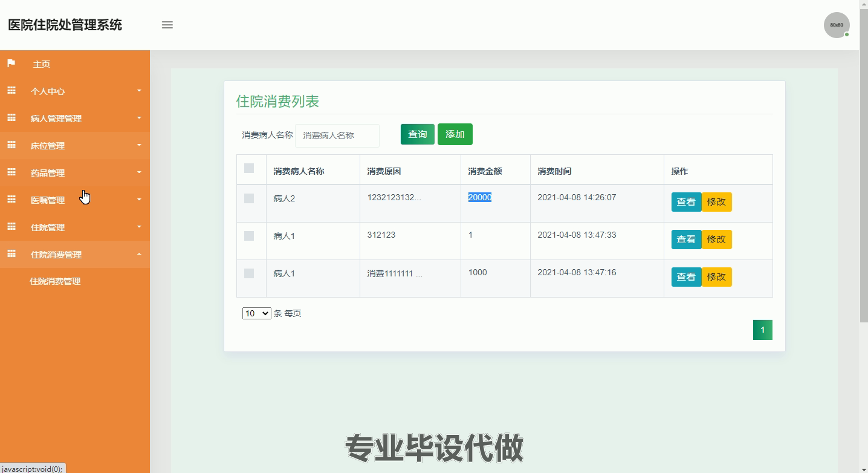The image size is (868, 473).
Task: Open the 药品管理 sidebar menu
Action: click(x=75, y=172)
